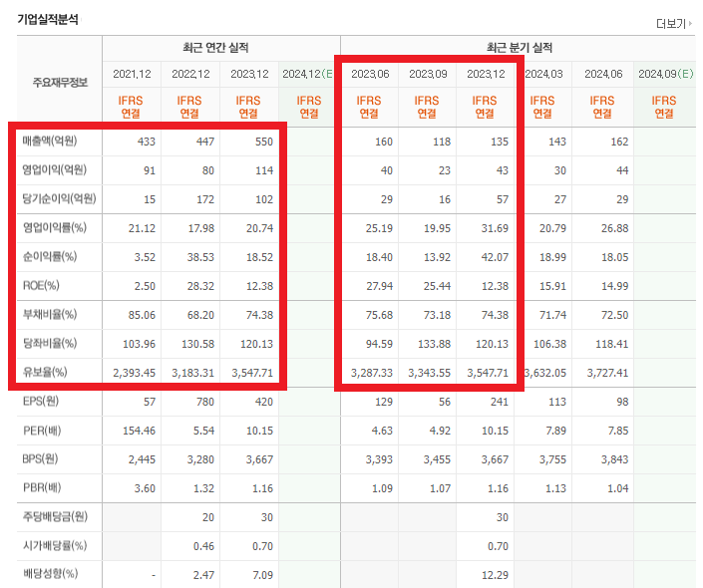Select the 2024.06 quarterly column header
This screenshot has height=588, width=703.
coord(603,74)
